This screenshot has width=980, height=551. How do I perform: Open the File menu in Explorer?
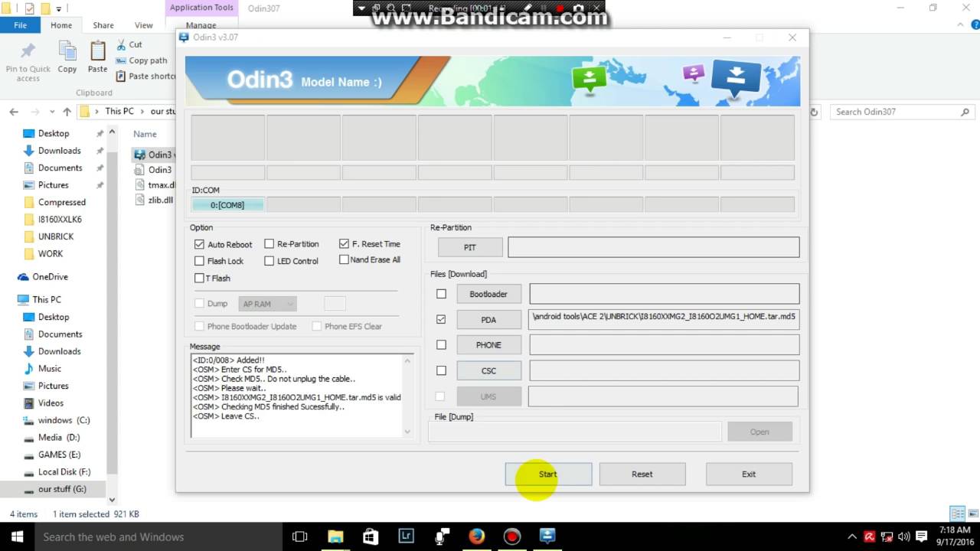coord(21,25)
